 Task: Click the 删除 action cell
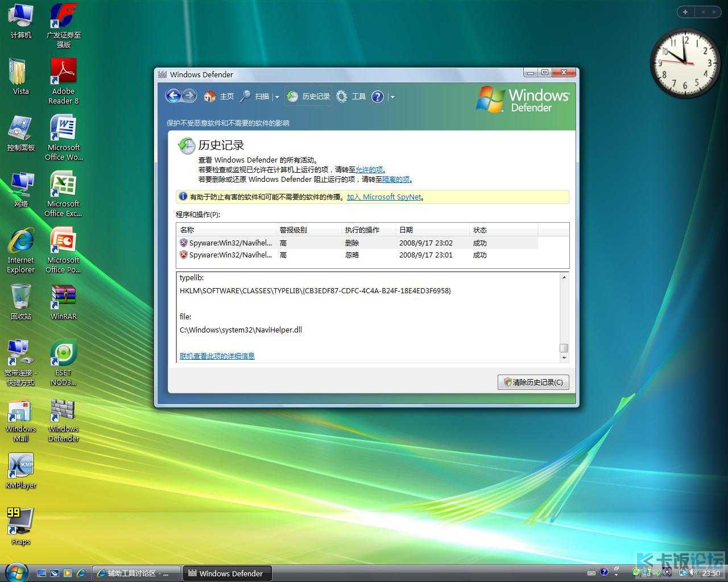tap(352, 243)
